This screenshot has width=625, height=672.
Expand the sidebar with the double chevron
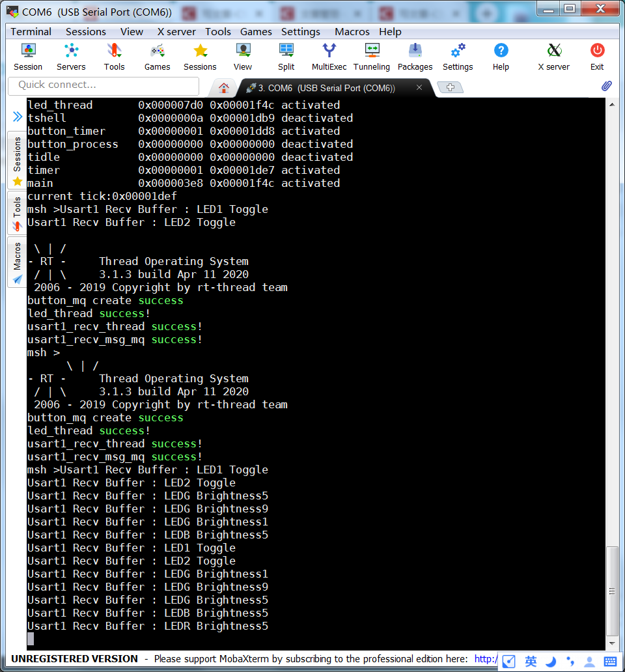[x=17, y=117]
